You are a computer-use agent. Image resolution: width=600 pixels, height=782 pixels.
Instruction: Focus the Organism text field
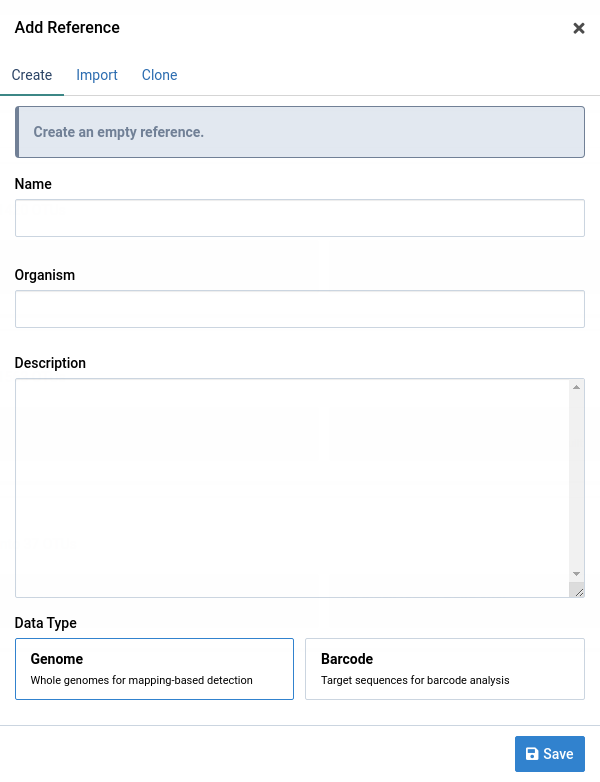[300, 309]
